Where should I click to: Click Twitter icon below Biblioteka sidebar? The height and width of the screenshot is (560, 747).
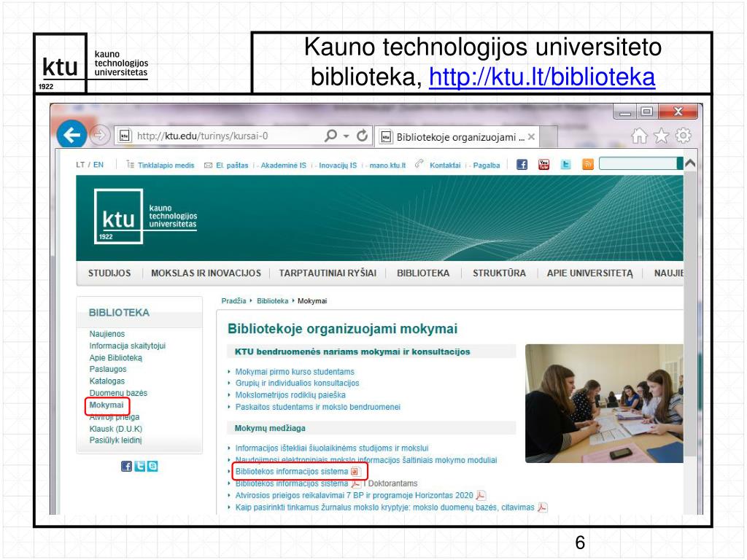coord(139,466)
